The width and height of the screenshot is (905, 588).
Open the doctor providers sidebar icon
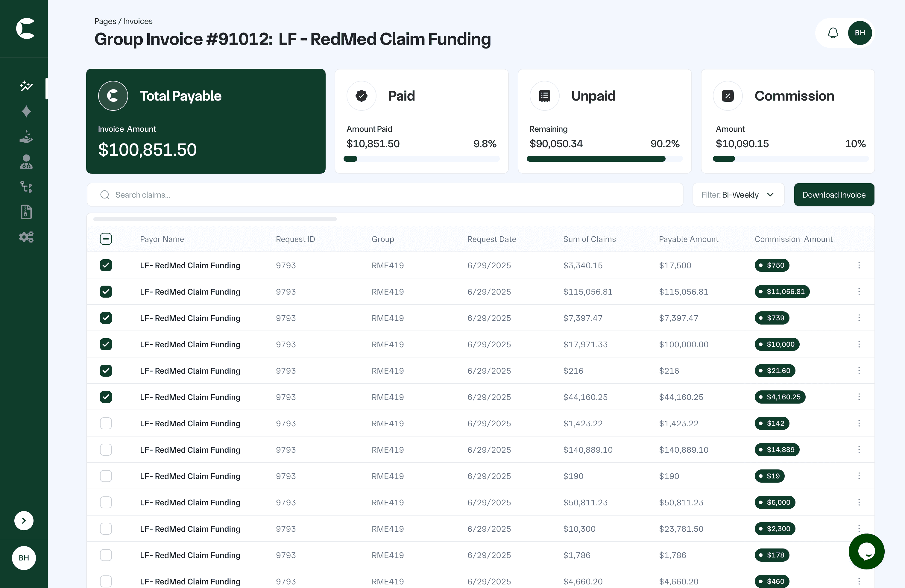tap(26, 162)
